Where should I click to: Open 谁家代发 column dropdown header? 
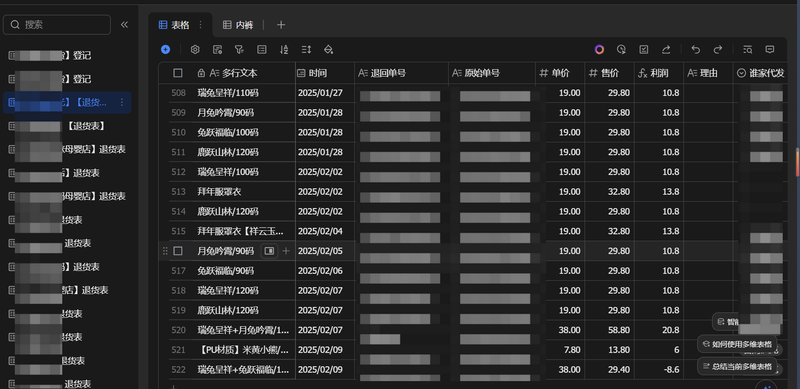tap(761, 73)
